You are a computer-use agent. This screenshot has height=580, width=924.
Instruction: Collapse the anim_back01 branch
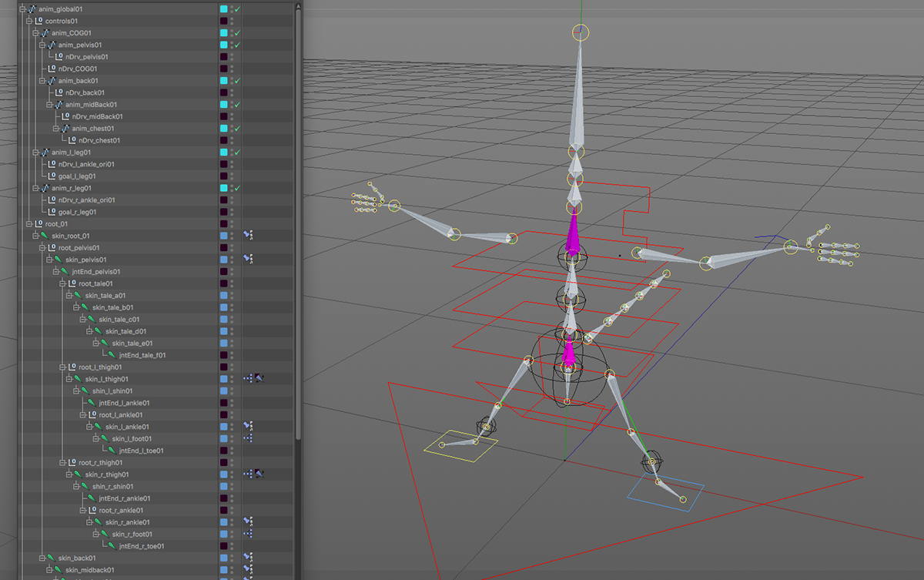43,81
